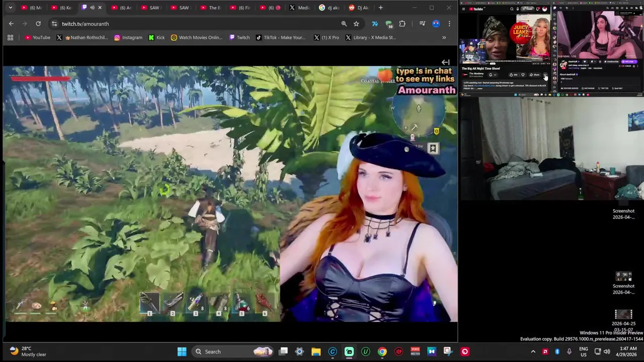Screen dimensions: 644x362
Task: Show hidden system tray icons
Action: point(533,351)
